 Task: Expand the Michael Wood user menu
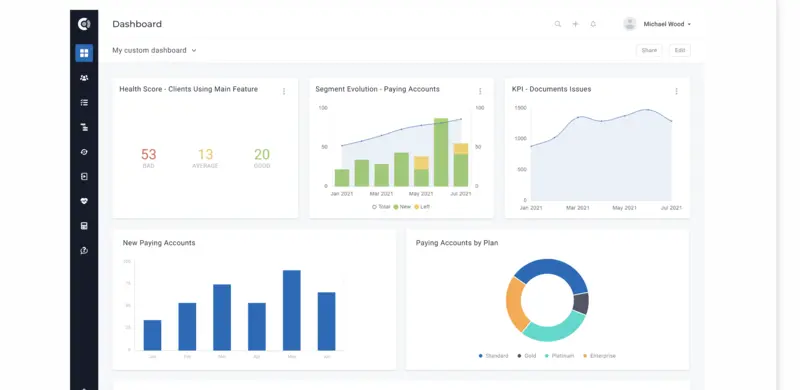click(667, 24)
